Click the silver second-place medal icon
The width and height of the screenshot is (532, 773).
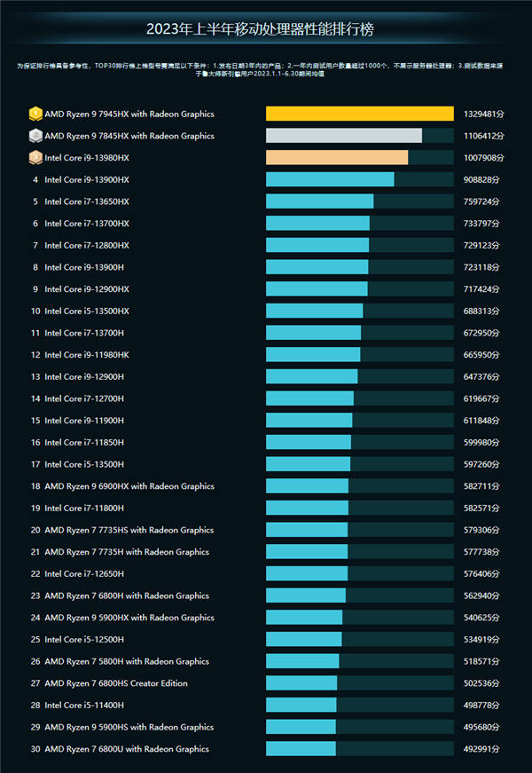35,136
